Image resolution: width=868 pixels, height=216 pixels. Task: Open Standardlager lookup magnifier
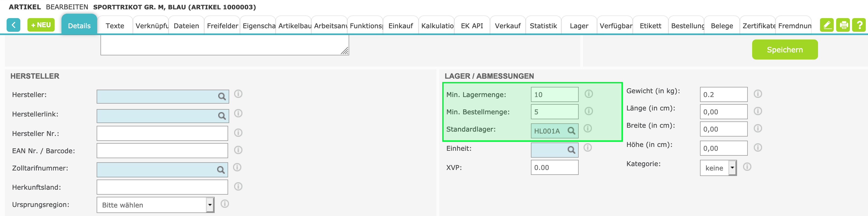571,131
